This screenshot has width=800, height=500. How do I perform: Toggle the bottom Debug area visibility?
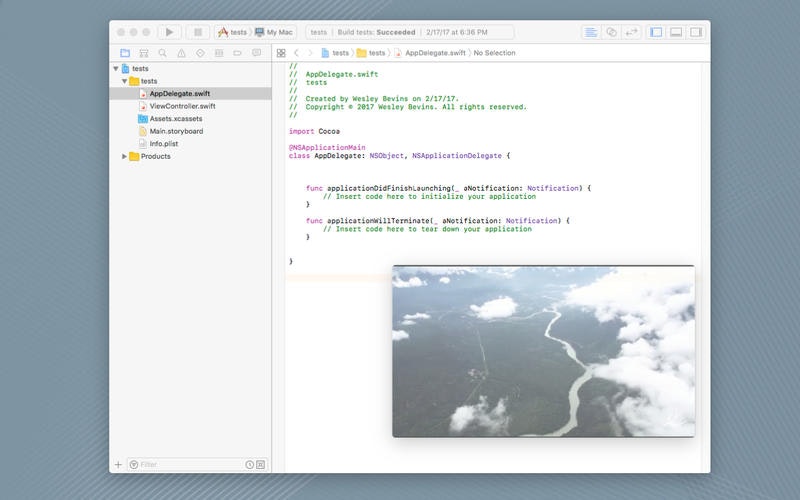676,32
